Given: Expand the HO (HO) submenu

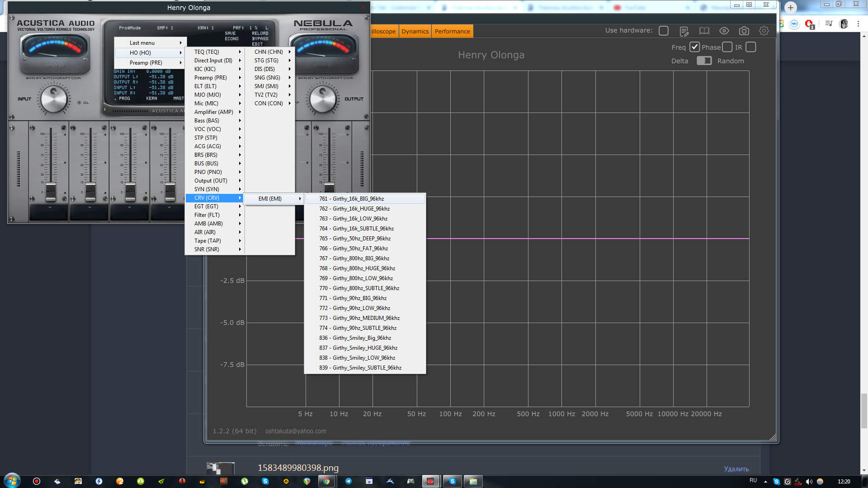Looking at the screenshot, I should [x=150, y=53].
